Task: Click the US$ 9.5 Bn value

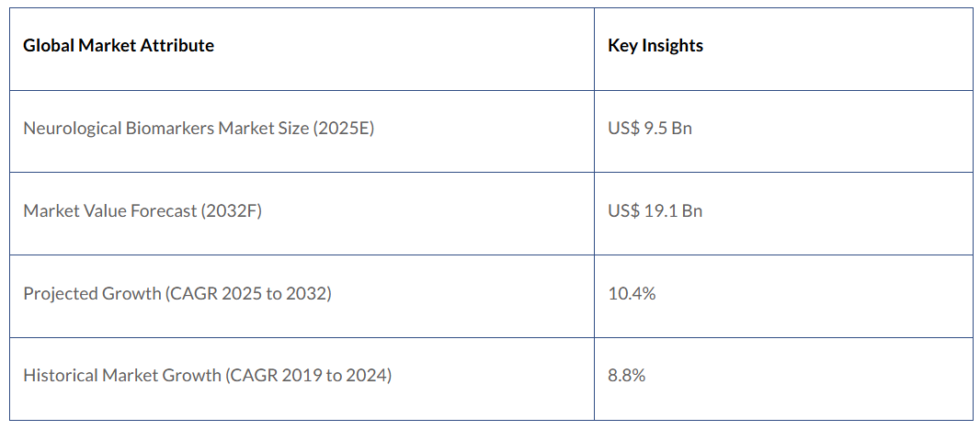Action: point(650,128)
